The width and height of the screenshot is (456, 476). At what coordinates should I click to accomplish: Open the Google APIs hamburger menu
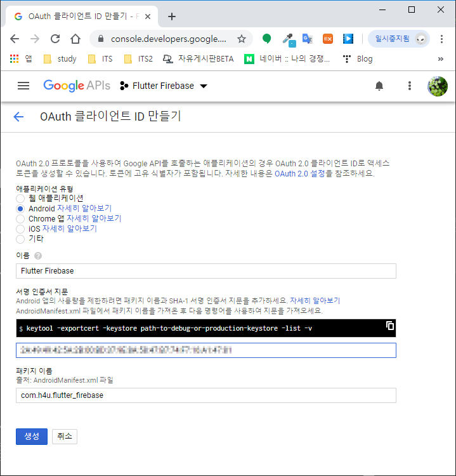click(23, 86)
